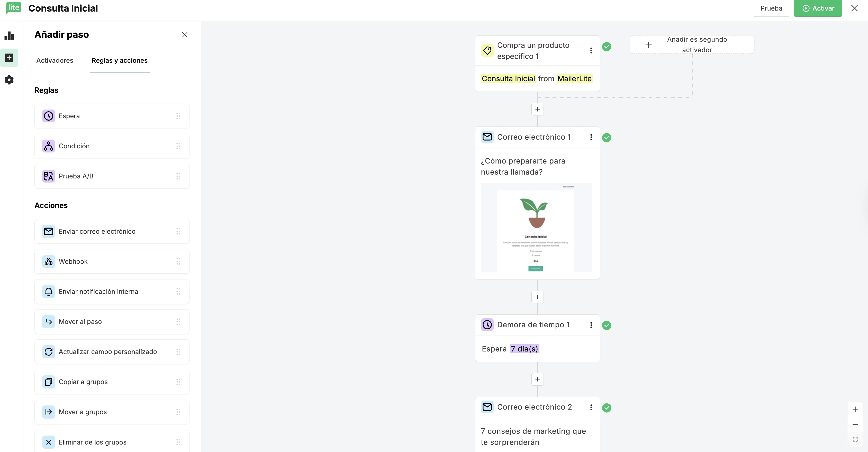Viewport: 868px width, 452px height.
Task: Click the Copiar a grupos icon
Action: pos(49,382)
